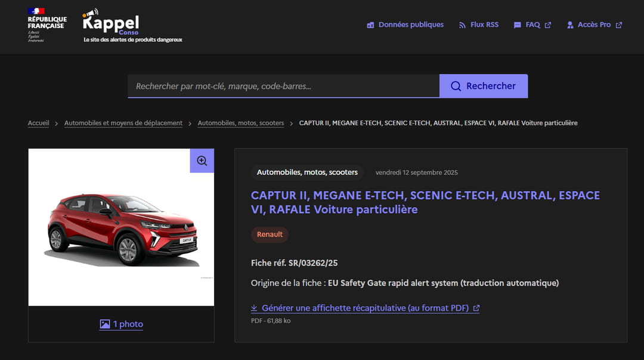Open the Flux RSS feed icon

coord(462,25)
